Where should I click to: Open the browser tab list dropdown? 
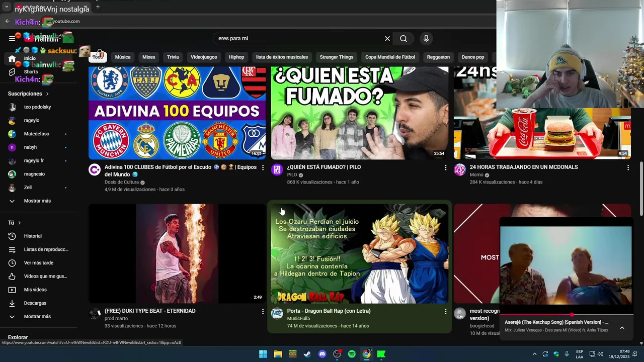click(x=7, y=7)
